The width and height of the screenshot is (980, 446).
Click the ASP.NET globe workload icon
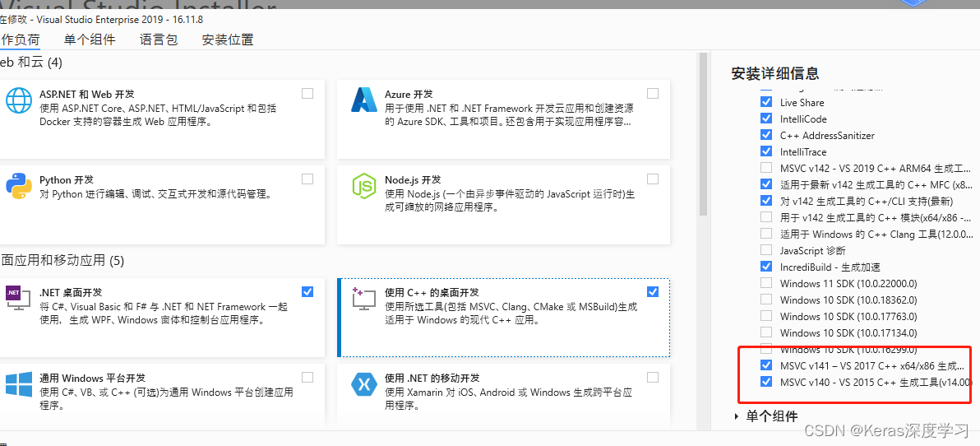click(x=19, y=100)
